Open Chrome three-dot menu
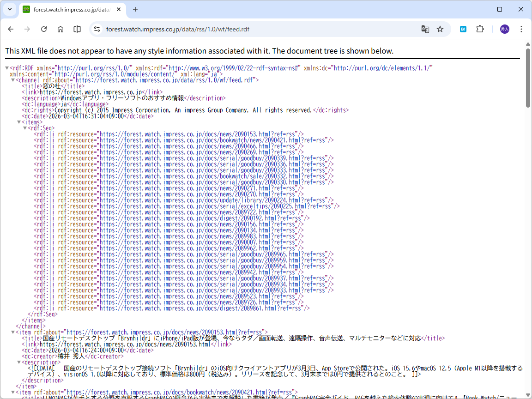The image size is (532, 399). coord(521,29)
